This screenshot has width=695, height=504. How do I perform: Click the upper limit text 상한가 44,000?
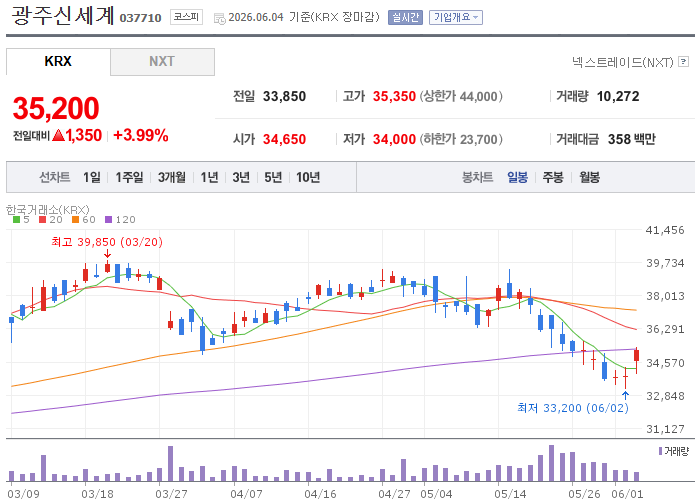click(x=461, y=96)
